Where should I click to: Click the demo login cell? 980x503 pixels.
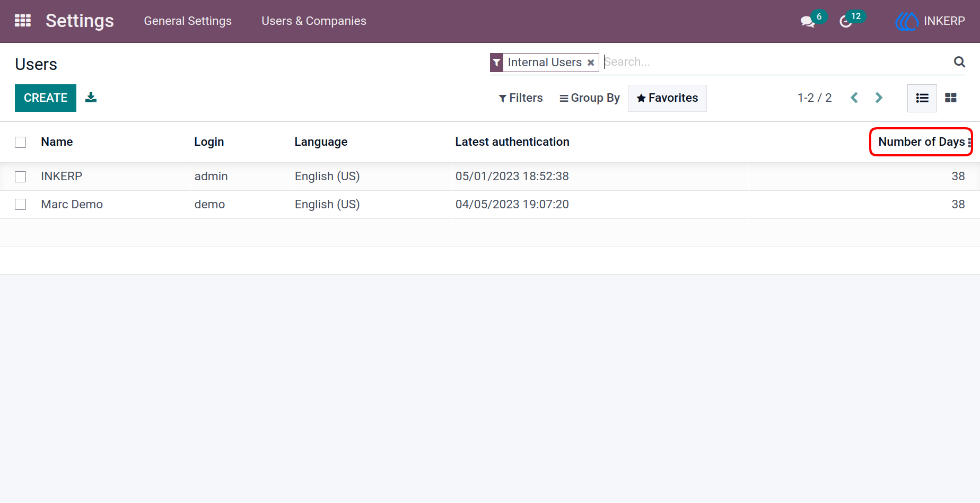(209, 205)
